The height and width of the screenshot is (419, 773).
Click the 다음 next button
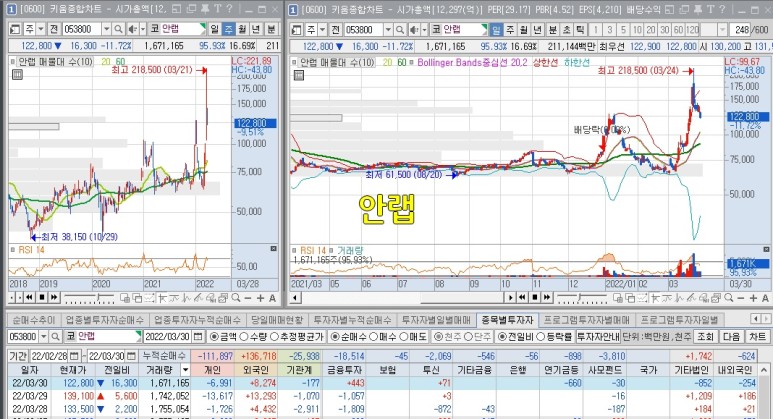731,337
